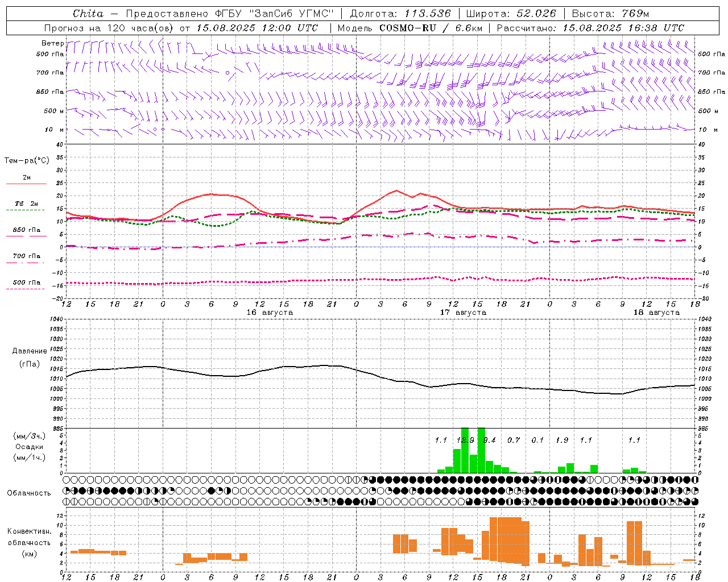Click the longitude value "Долгота: 113.536"
The image size is (728, 582).
coord(400,14)
